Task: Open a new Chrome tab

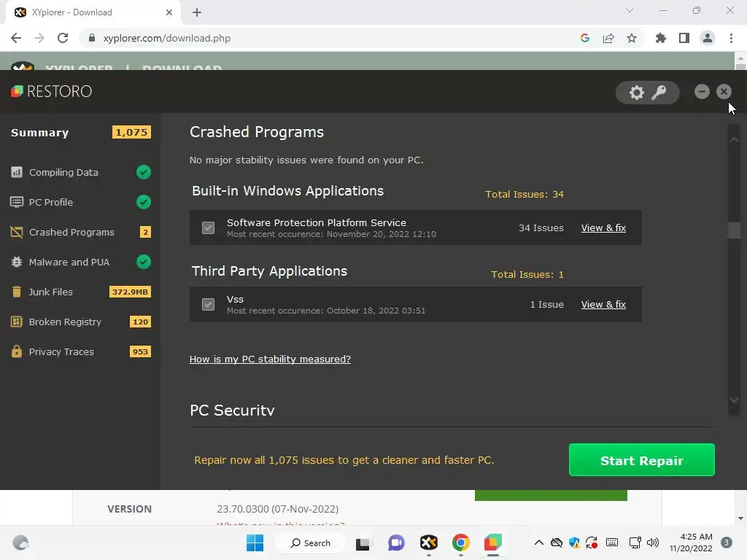Action: (x=197, y=12)
